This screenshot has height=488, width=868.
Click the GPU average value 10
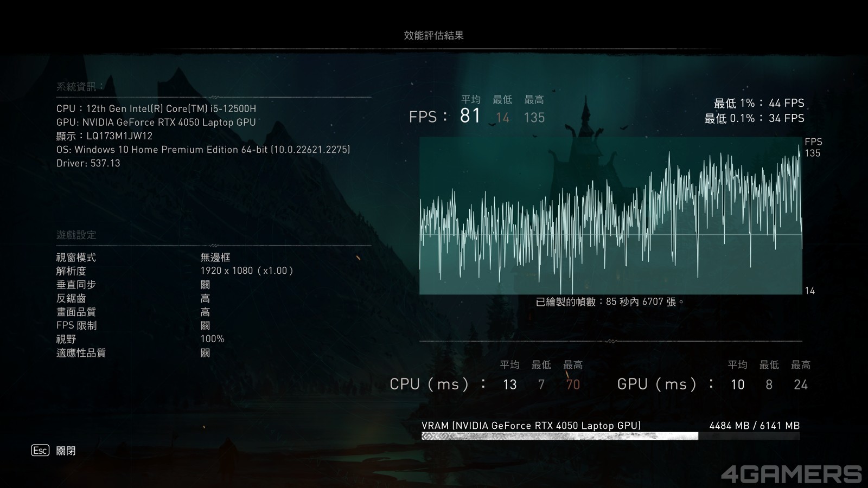737,384
